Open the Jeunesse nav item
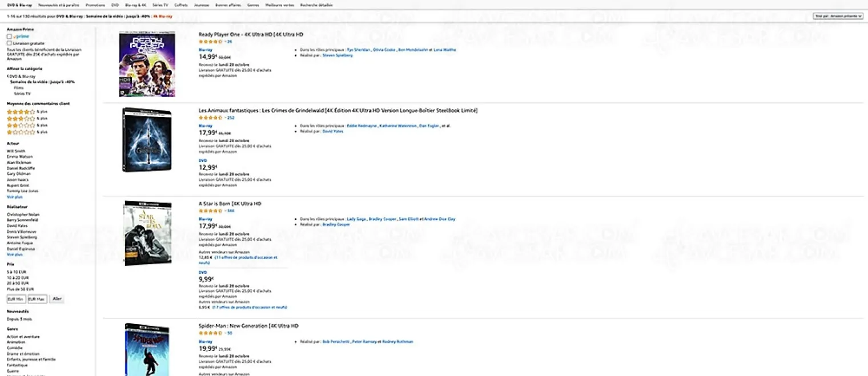The image size is (868, 376). tap(202, 5)
